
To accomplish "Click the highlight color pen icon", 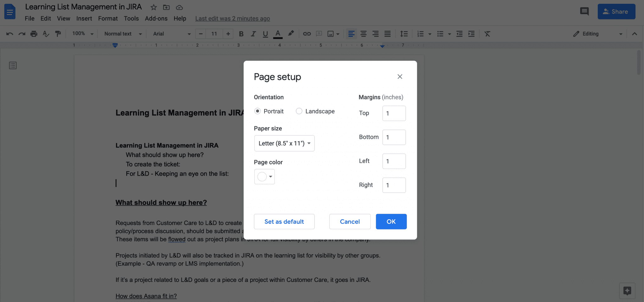I will 291,33.
